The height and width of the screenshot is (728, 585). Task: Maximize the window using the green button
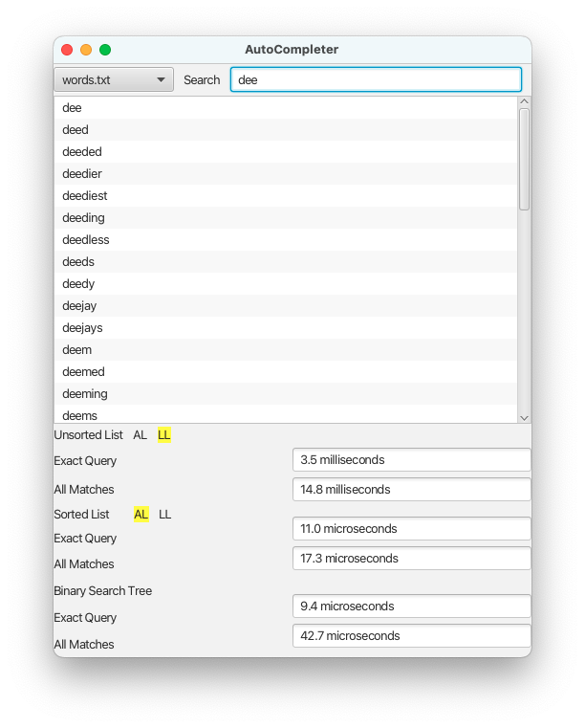pyautogui.click(x=105, y=50)
